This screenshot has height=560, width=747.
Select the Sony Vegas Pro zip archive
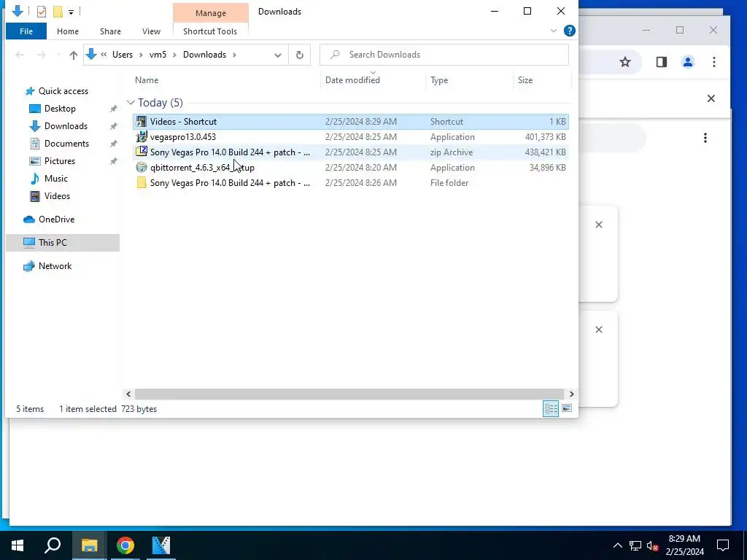click(x=350, y=152)
